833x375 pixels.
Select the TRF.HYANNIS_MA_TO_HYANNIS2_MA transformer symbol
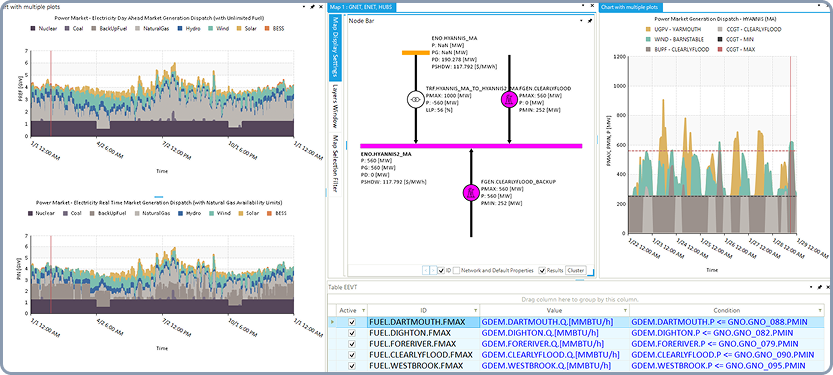(x=415, y=99)
